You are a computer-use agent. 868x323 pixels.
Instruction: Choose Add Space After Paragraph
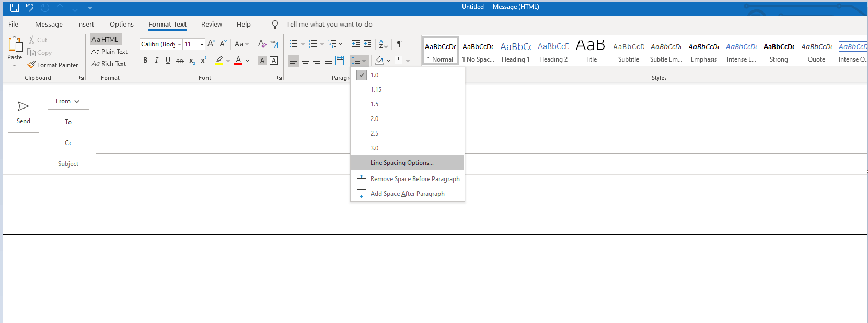point(408,194)
